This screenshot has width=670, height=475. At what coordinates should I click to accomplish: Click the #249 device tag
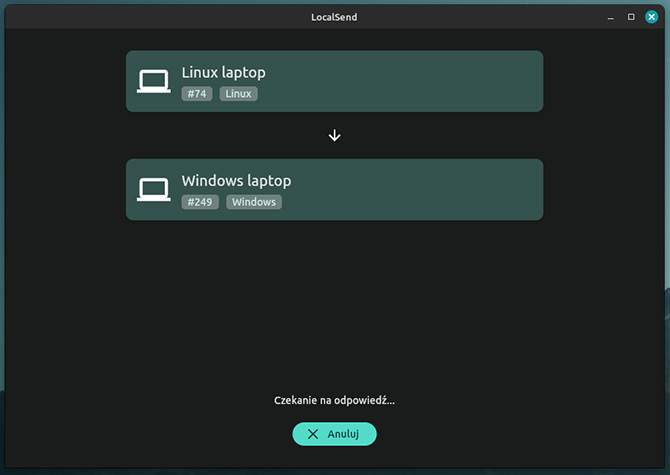tap(200, 202)
